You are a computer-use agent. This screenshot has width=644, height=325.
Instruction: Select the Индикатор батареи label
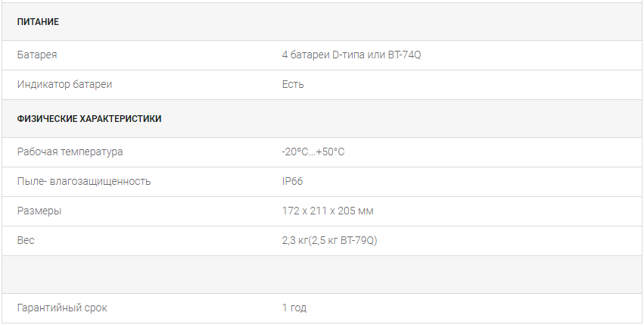click(64, 84)
